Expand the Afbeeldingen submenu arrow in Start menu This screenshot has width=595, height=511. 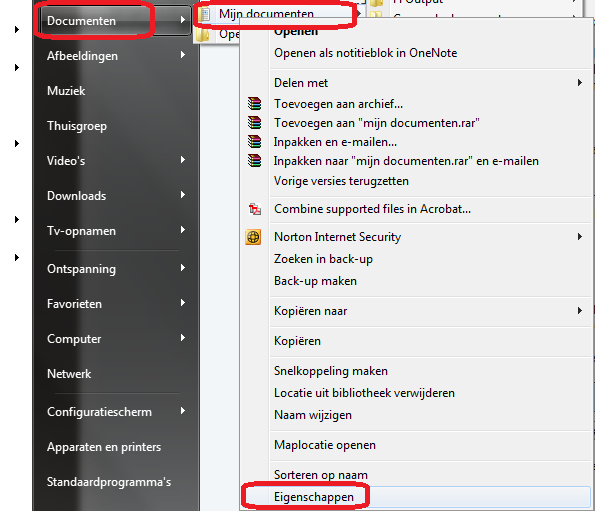tap(183, 55)
